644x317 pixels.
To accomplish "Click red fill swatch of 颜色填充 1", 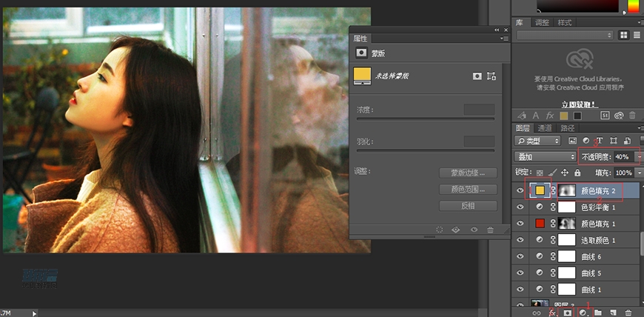I will (540, 223).
